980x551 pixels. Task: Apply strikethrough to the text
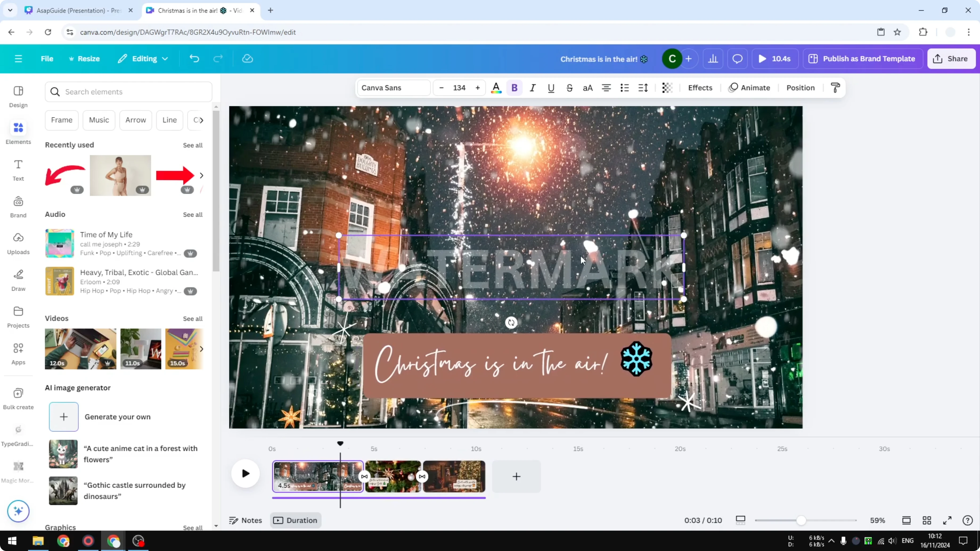point(570,88)
